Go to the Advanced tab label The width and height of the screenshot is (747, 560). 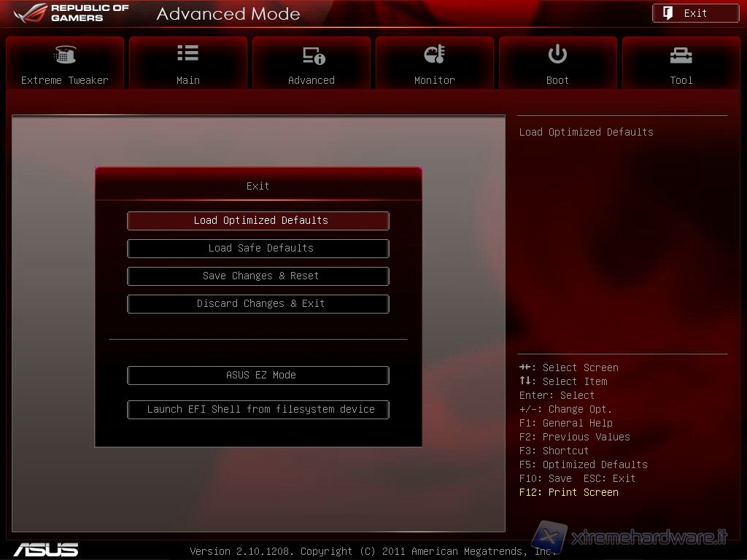[x=311, y=80]
